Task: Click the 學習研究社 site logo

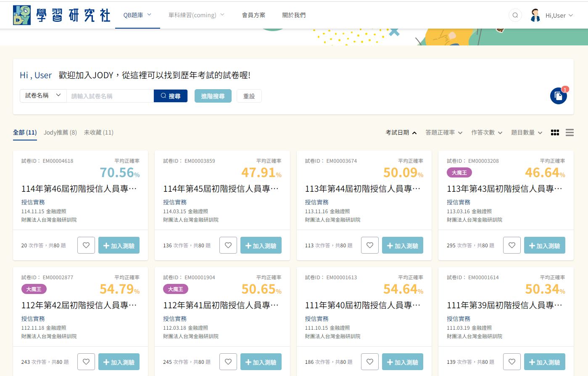Action: coord(62,15)
